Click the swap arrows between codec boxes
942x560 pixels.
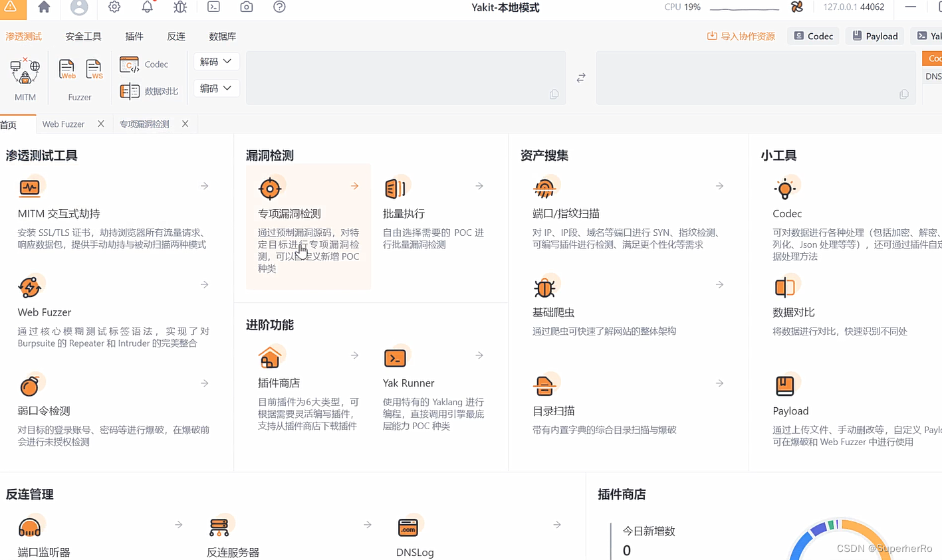pyautogui.click(x=581, y=78)
